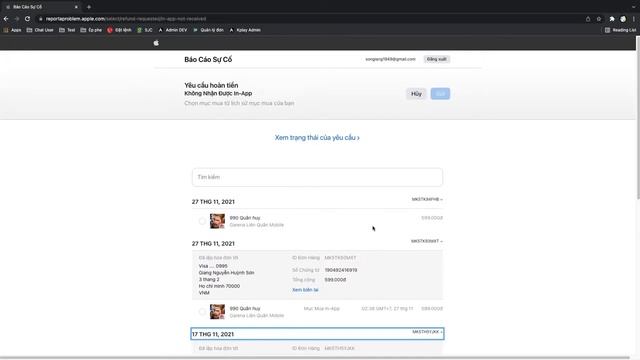
Task: Open the Reading List panel
Action: (x=620, y=30)
